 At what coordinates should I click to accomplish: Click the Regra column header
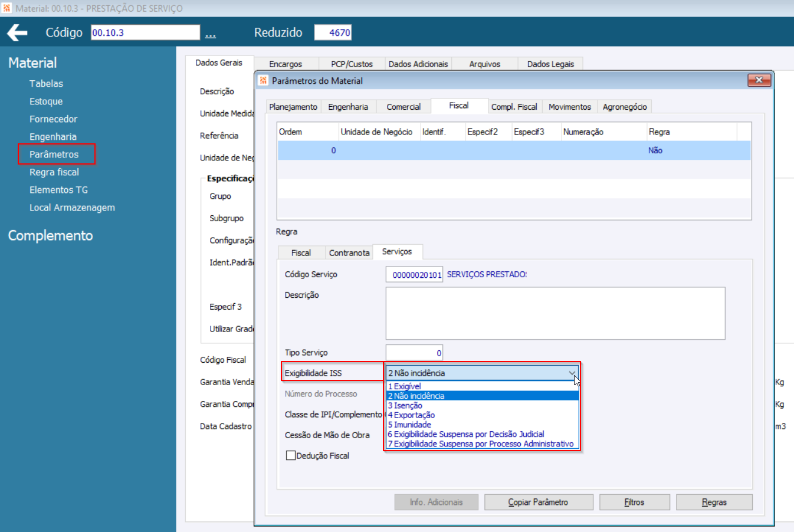[x=691, y=132]
